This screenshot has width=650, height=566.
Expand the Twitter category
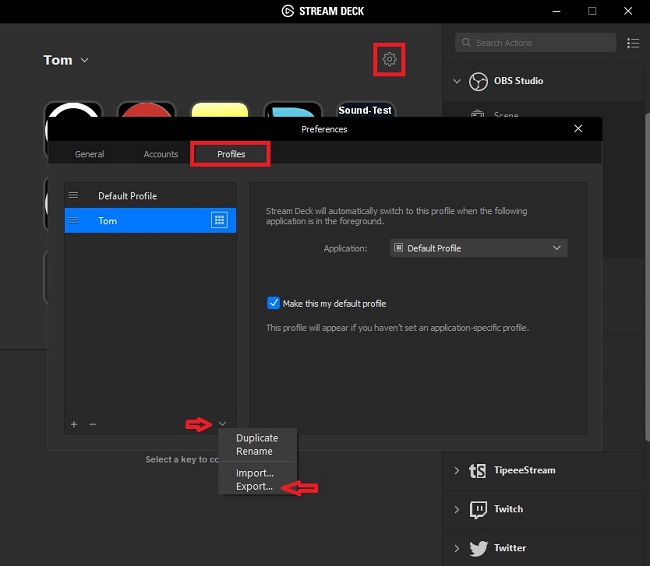click(457, 548)
